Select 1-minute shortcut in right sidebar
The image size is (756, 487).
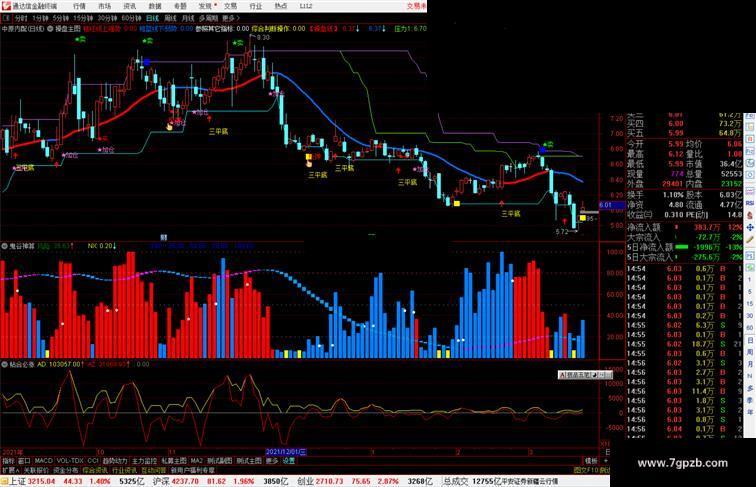point(750,280)
